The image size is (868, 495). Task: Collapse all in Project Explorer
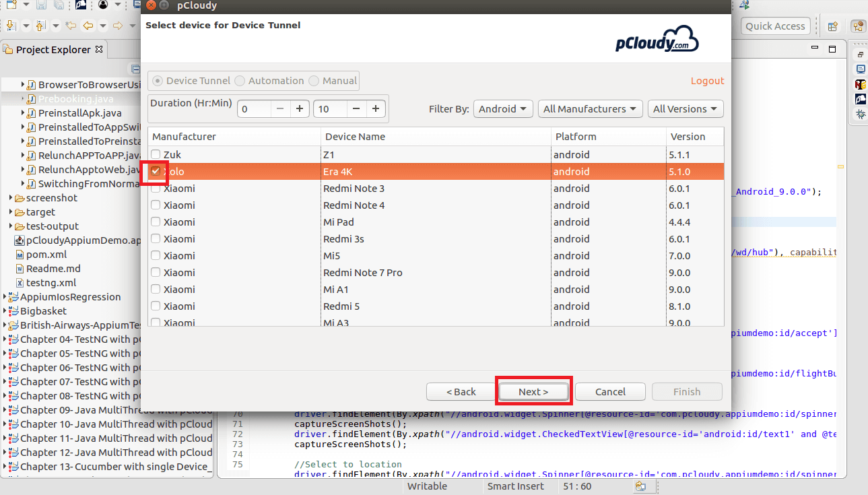click(x=135, y=69)
